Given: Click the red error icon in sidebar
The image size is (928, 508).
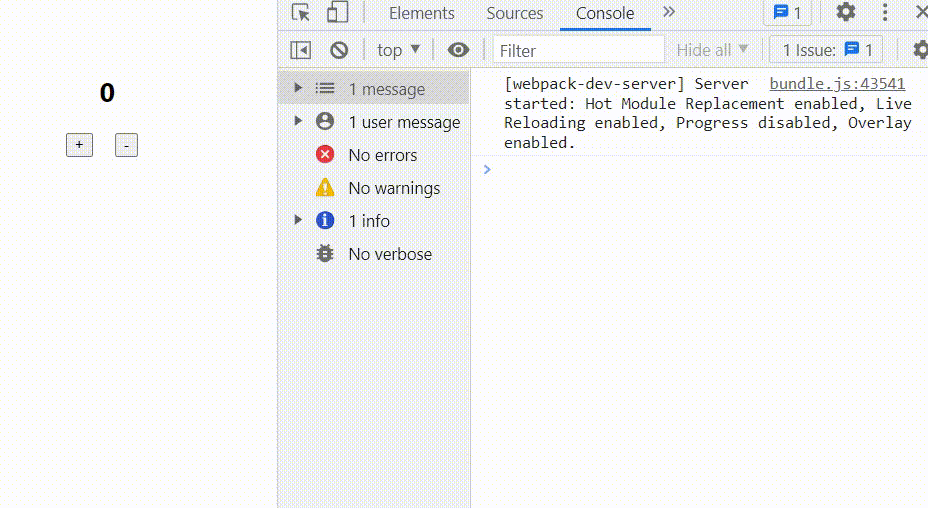Looking at the screenshot, I should 325,155.
